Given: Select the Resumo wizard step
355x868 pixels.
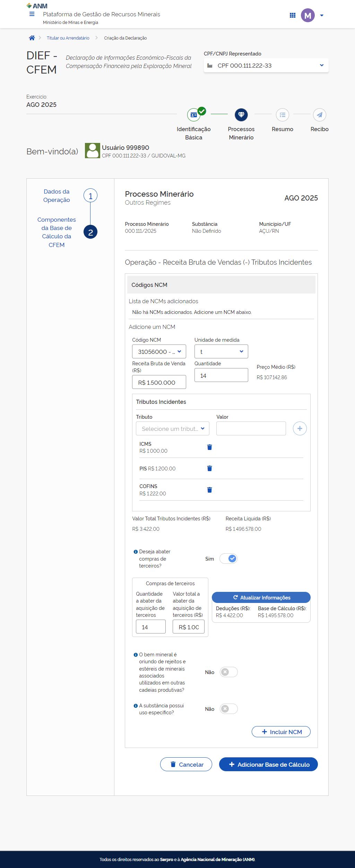Looking at the screenshot, I should point(282,115).
